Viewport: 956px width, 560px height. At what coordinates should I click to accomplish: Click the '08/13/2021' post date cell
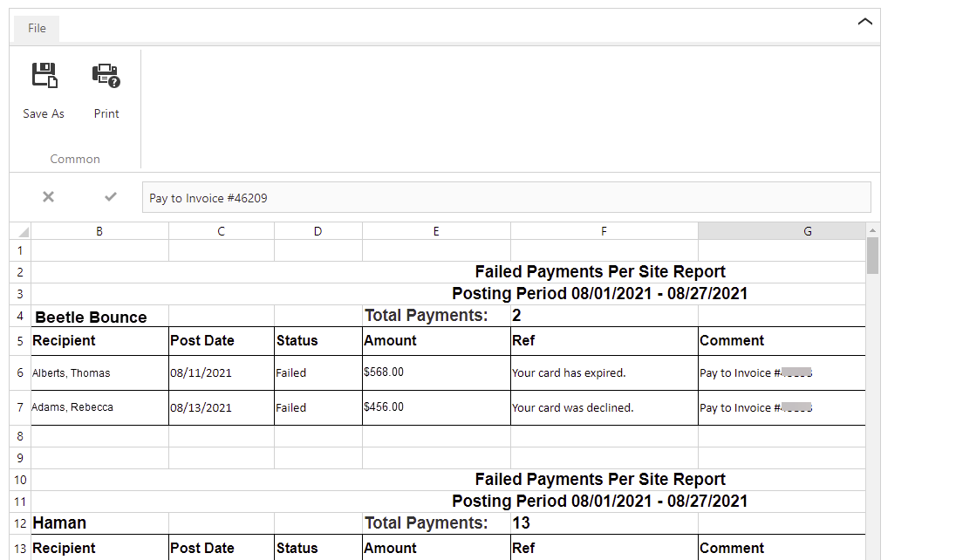(x=222, y=407)
